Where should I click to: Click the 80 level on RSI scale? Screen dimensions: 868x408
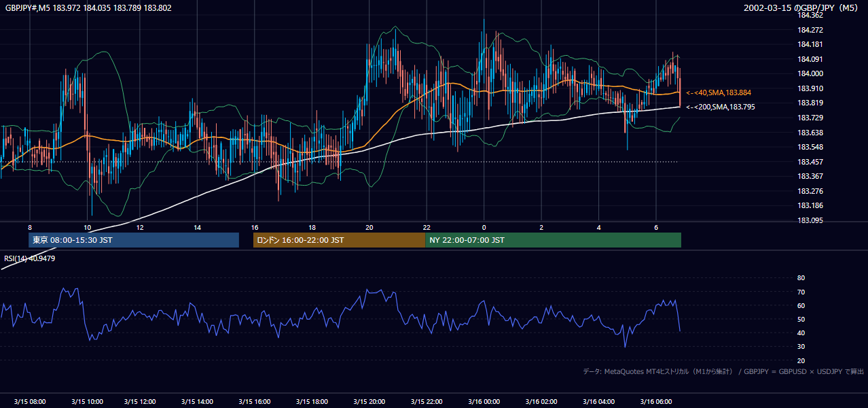[801, 278]
